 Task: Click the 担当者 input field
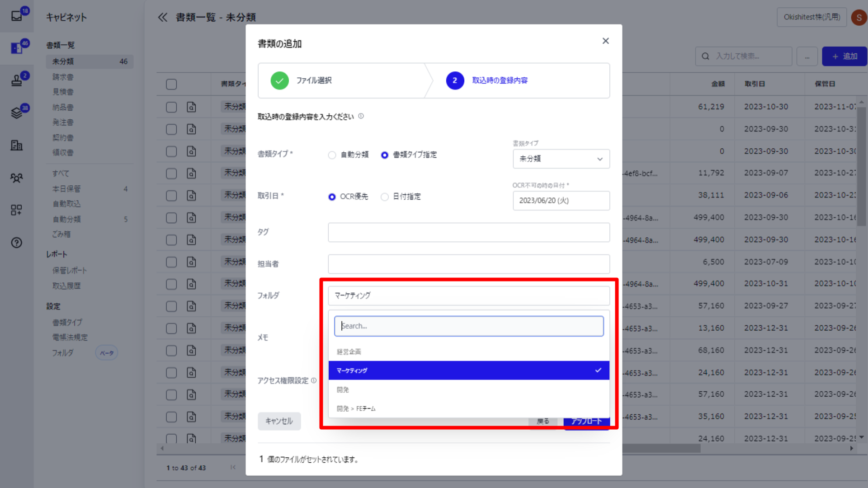click(469, 264)
